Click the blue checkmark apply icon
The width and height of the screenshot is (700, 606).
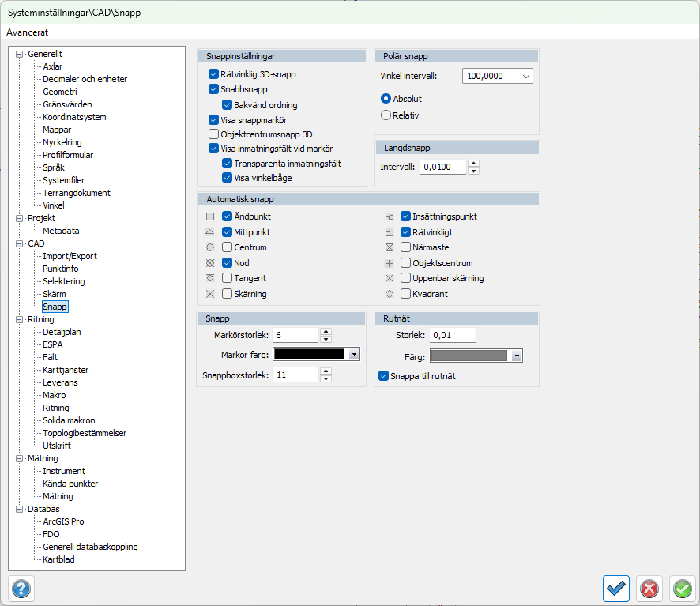[615, 589]
